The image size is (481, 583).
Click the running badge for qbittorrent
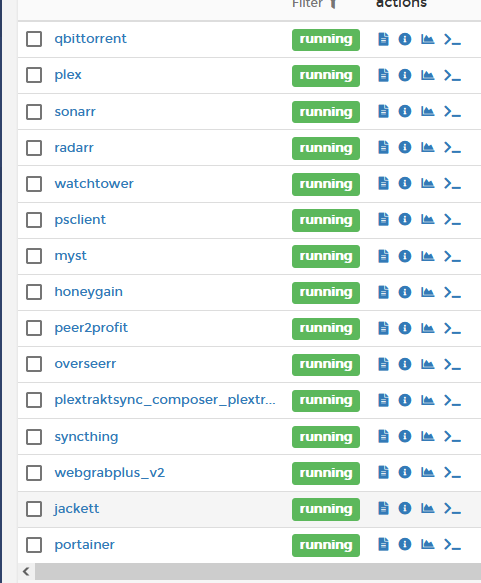coord(326,39)
